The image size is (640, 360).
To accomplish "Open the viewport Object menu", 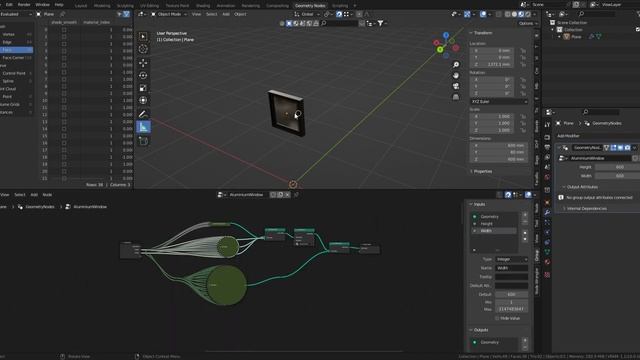I will click(x=240, y=14).
